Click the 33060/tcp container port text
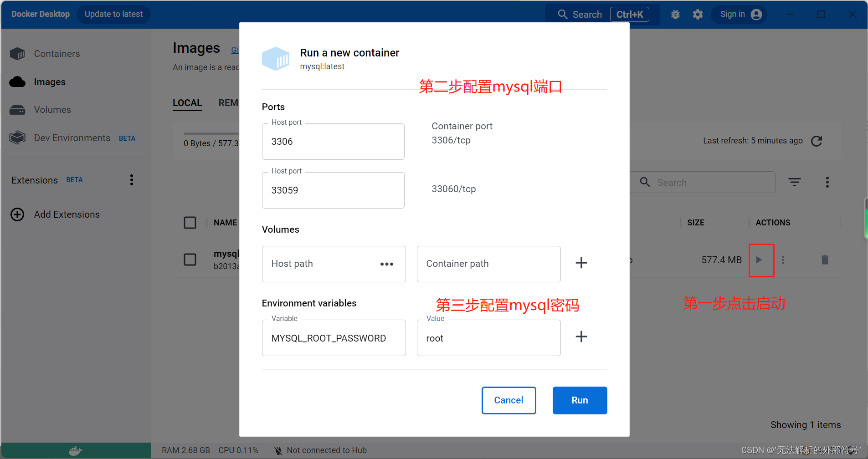Image resolution: width=868 pixels, height=459 pixels. (454, 189)
